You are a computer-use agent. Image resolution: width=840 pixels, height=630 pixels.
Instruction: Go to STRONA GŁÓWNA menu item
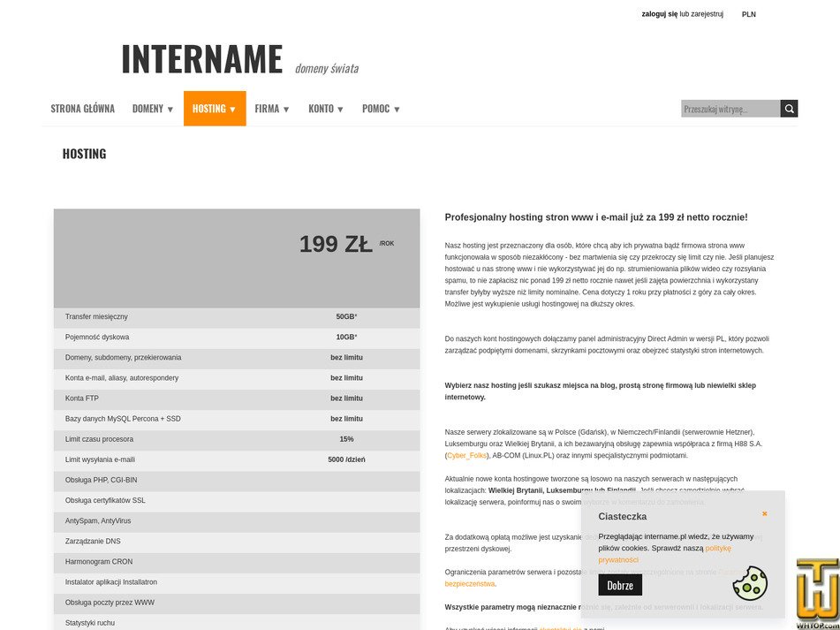(82, 108)
